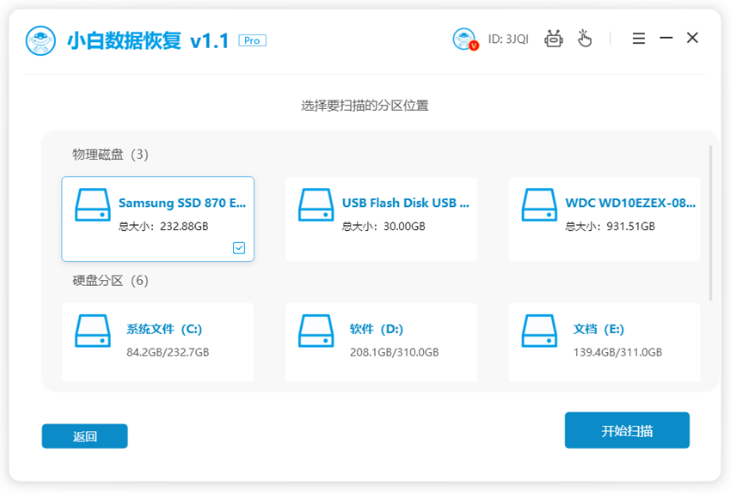Click the drive list vertical scrollbar
The image size is (732, 493).
[x=711, y=223]
